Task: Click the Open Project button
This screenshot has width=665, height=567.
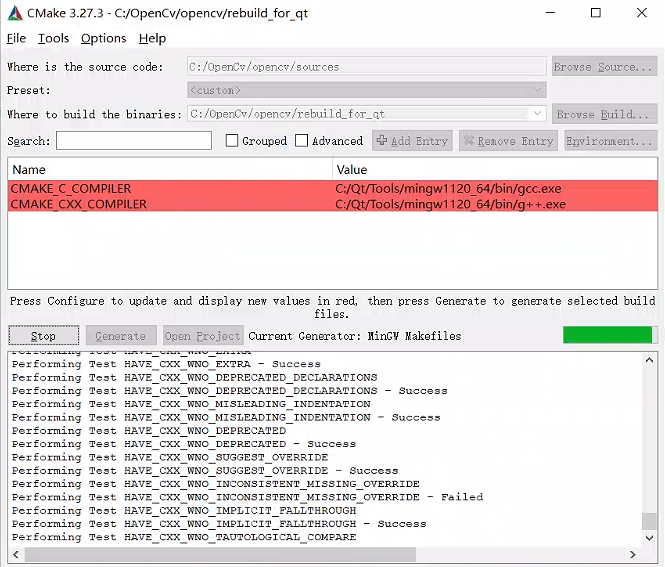Action: 203,336
